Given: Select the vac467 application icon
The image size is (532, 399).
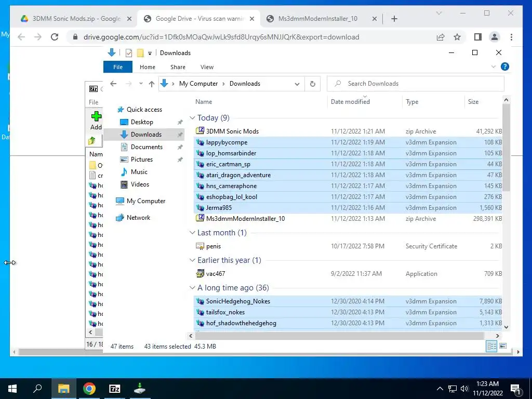Looking at the screenshot, I should coord(200,273).
